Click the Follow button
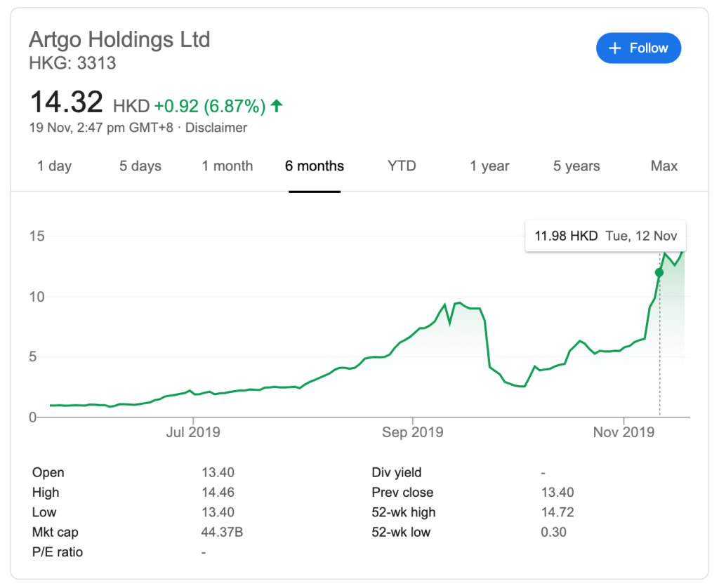The image size is (719, 588). (x=638, y=48)
